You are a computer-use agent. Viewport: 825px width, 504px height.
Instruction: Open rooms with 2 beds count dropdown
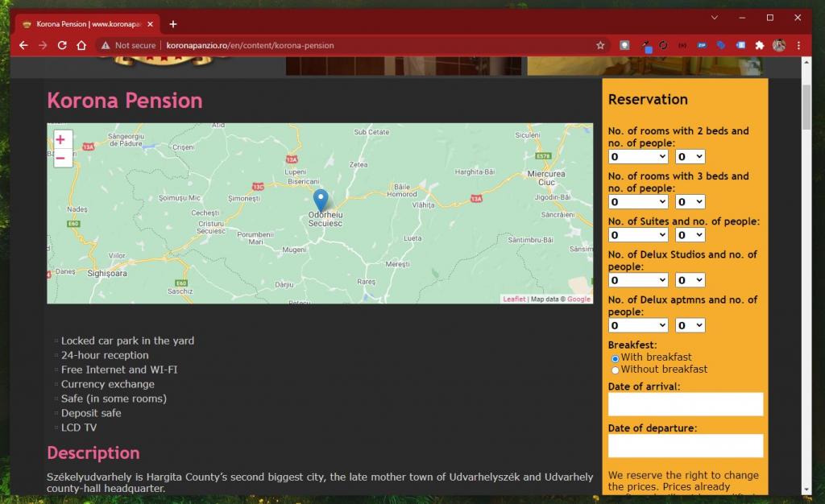click(638, 157)
